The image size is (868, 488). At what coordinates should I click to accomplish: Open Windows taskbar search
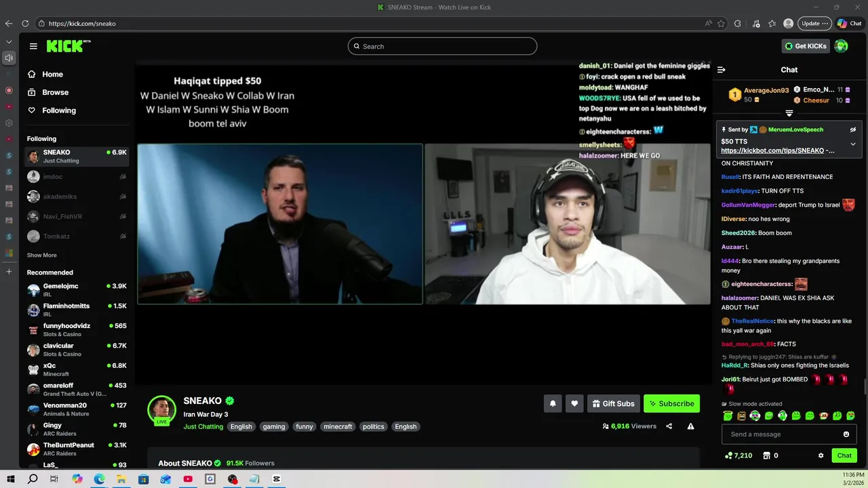click(33, 479)
